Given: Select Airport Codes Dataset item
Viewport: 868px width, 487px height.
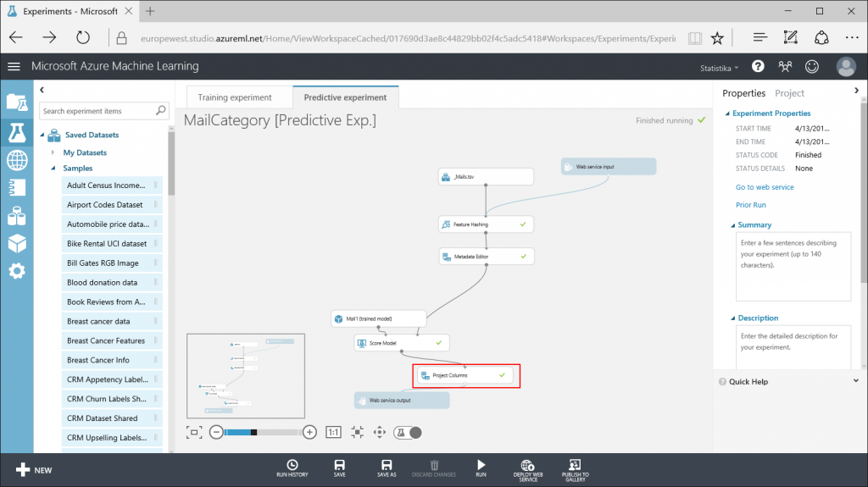Looking at the screenshot, I should click(112, 205).
